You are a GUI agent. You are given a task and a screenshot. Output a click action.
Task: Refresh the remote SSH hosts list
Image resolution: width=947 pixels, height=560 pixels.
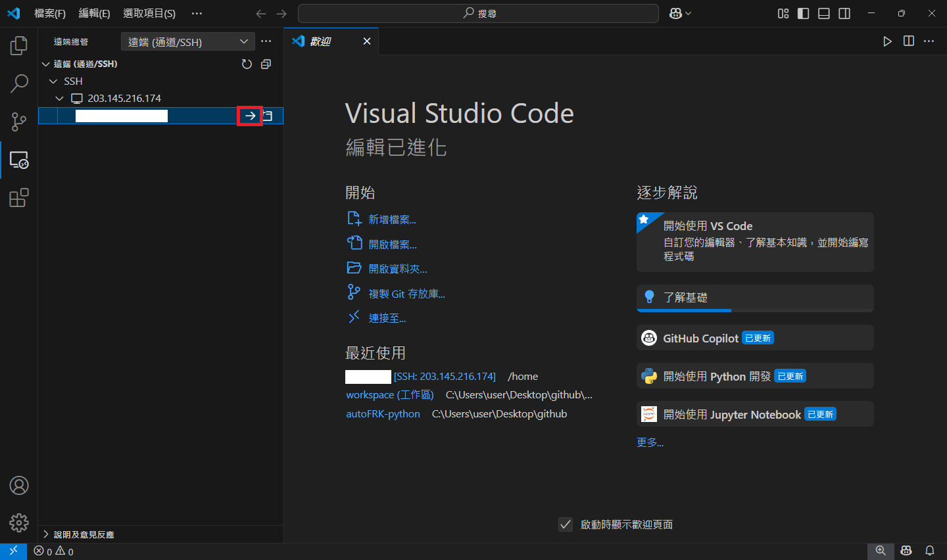pos(247,64)
